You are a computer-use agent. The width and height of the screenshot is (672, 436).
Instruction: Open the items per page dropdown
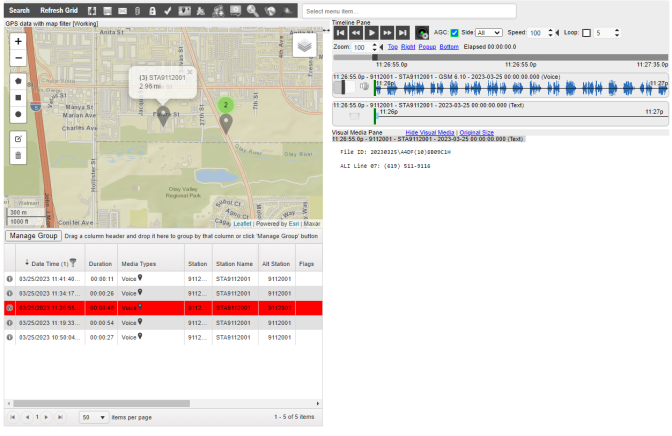94,418
